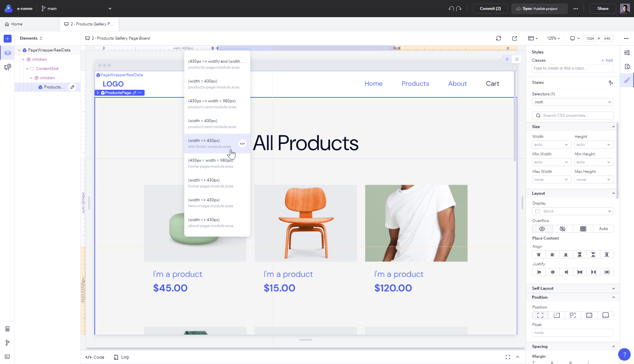Viewport: 634px width, 364px height.
Task: Click the Commit (2) button
Action: pos(490,9)
